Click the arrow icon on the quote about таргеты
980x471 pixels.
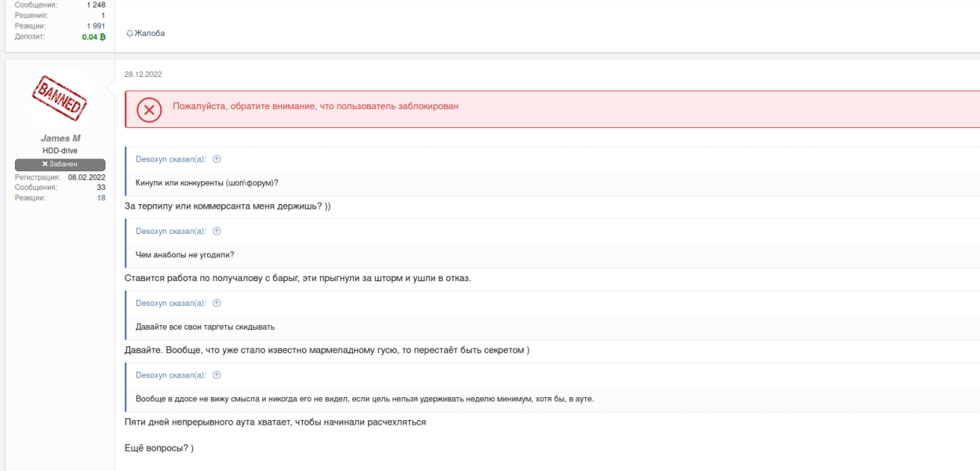click(x=217, y=303)
